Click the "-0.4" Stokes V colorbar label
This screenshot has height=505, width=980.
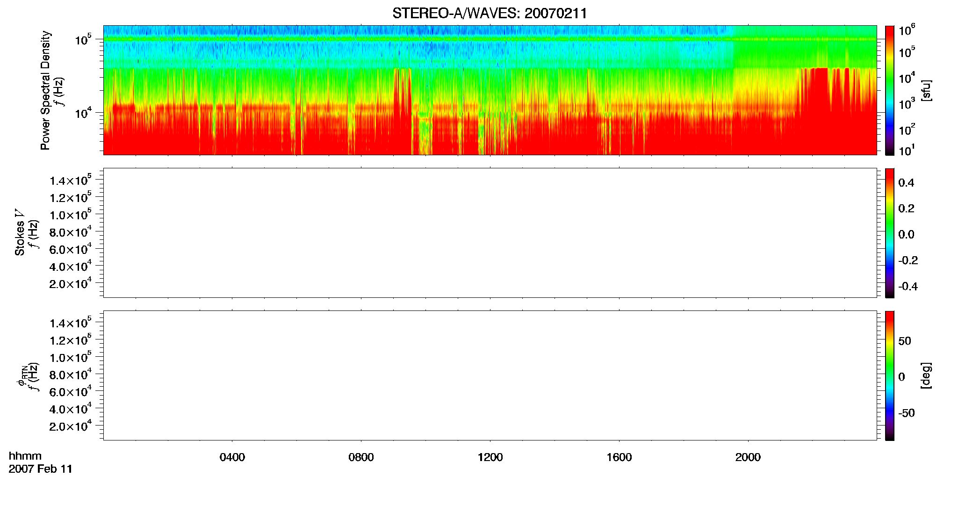click(x=908, y=287)
